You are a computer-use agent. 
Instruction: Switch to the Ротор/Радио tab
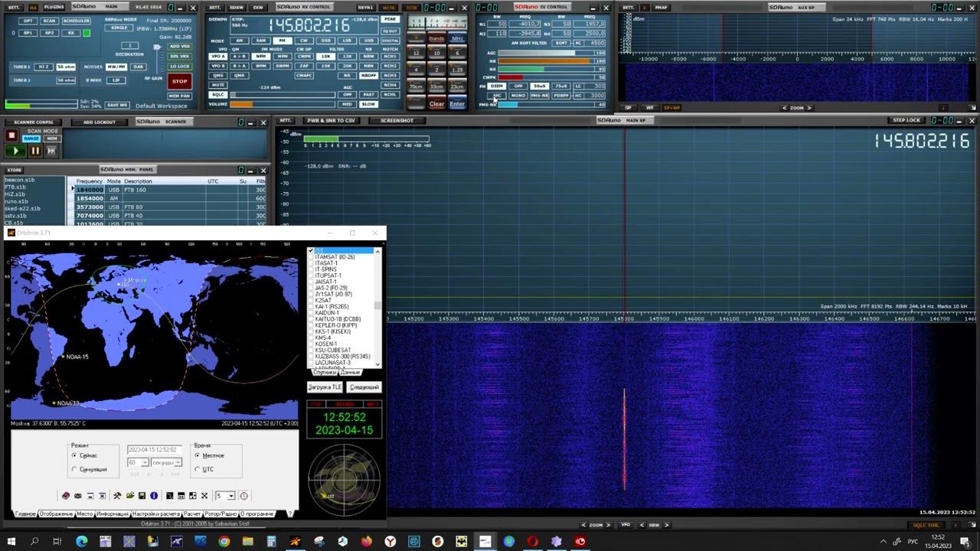coord(221,514)
